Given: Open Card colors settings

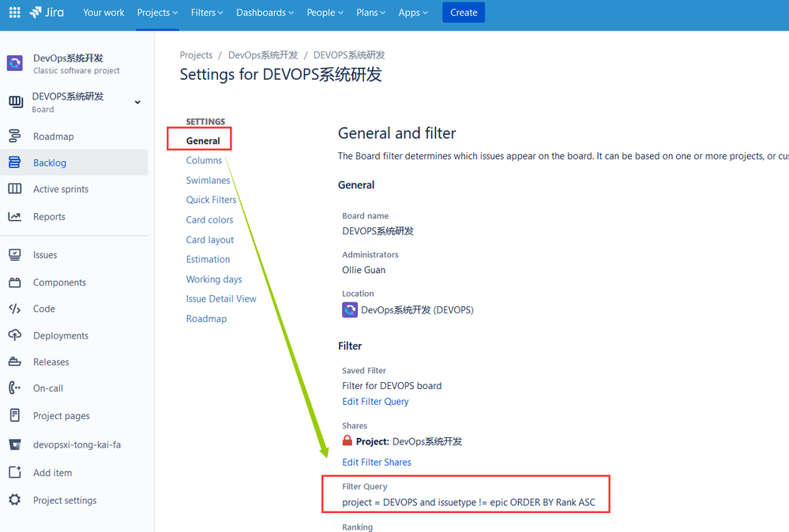Looking at the screenshot, I should (209, 219).
